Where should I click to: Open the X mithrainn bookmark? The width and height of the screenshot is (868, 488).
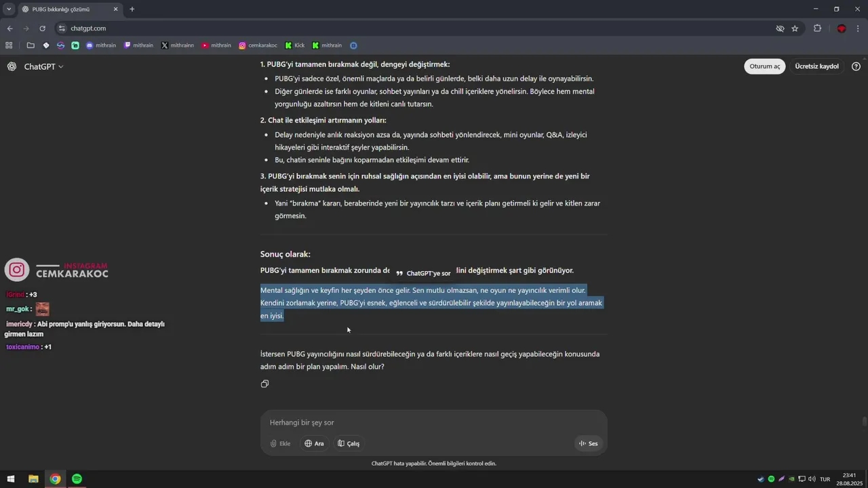pyautogui.click(x=178, y=45)
